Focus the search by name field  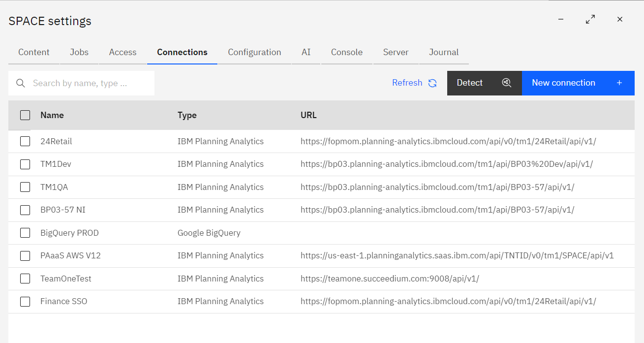click(82, 83)
